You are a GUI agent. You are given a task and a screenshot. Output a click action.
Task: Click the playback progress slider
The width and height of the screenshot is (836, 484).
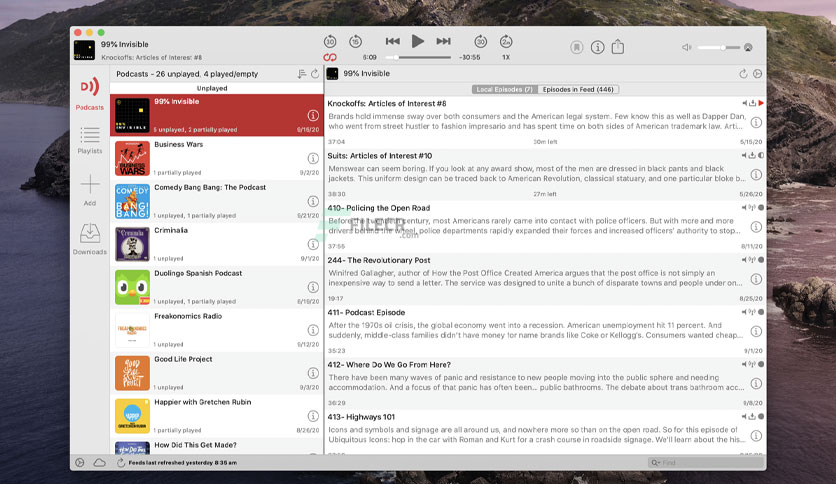(418, 57)
